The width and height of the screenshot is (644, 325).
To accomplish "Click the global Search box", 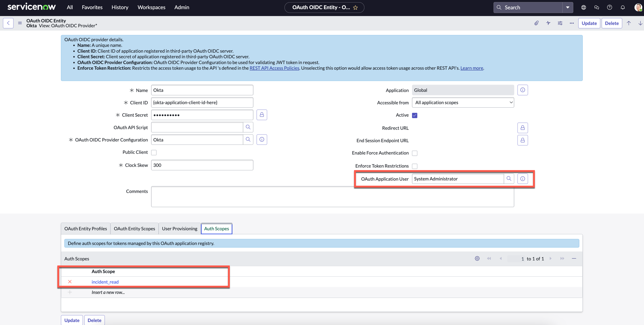I will tap(528, 7).
